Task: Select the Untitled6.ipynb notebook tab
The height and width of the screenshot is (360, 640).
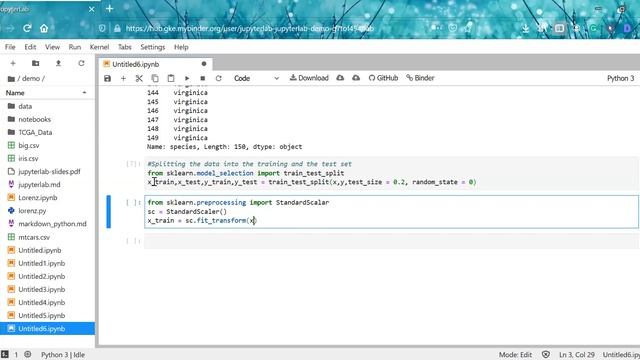Action: point(155,64)
